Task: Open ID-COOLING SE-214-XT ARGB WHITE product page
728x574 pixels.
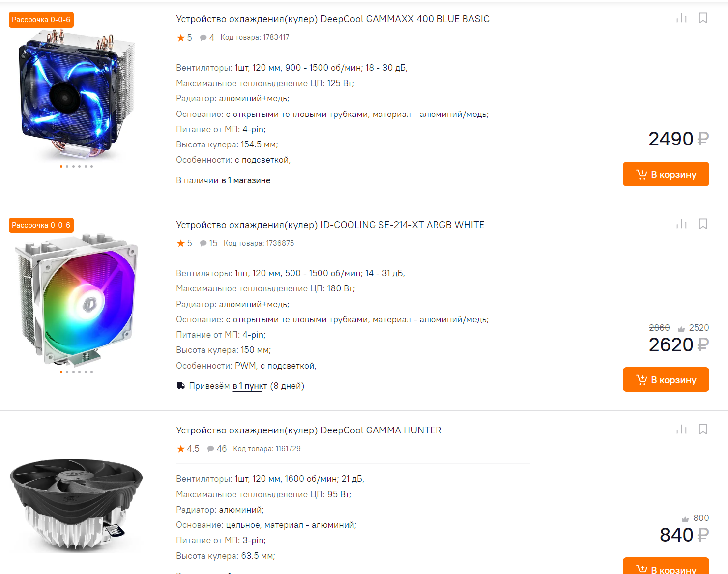Action: 330,225
